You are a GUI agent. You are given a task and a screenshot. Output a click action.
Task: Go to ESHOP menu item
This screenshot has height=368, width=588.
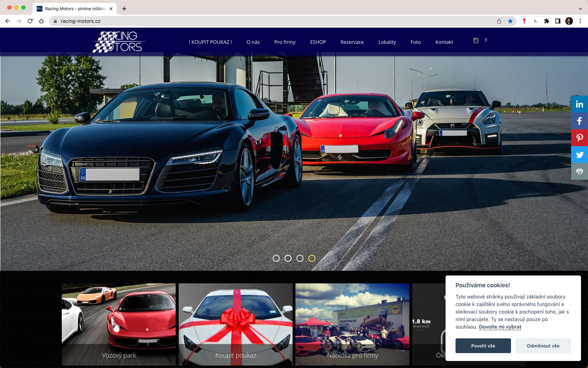[318, 42]
